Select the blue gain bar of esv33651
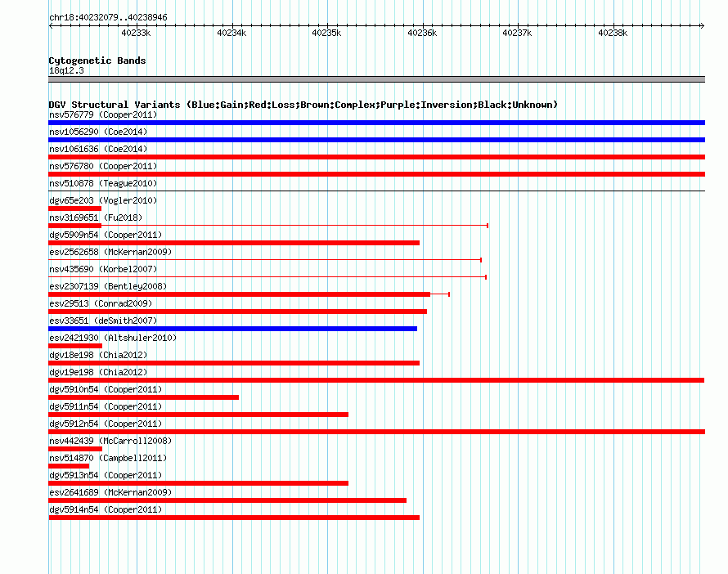Screen dimensions: 728x574 (232, 329)
